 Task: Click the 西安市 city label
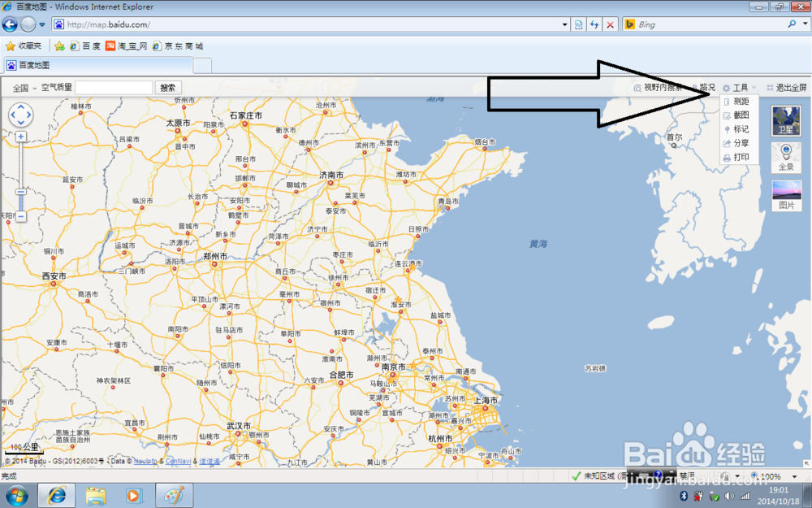tap(54, 276)
